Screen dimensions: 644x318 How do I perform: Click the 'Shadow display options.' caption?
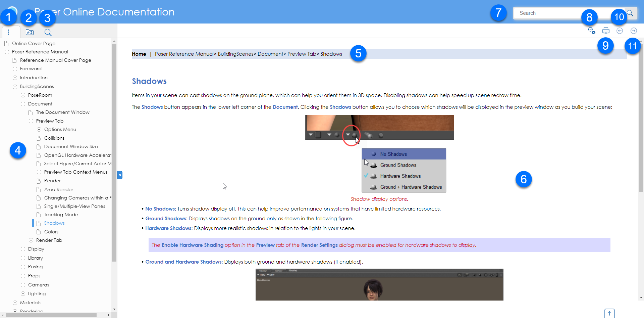pos(379,199)
